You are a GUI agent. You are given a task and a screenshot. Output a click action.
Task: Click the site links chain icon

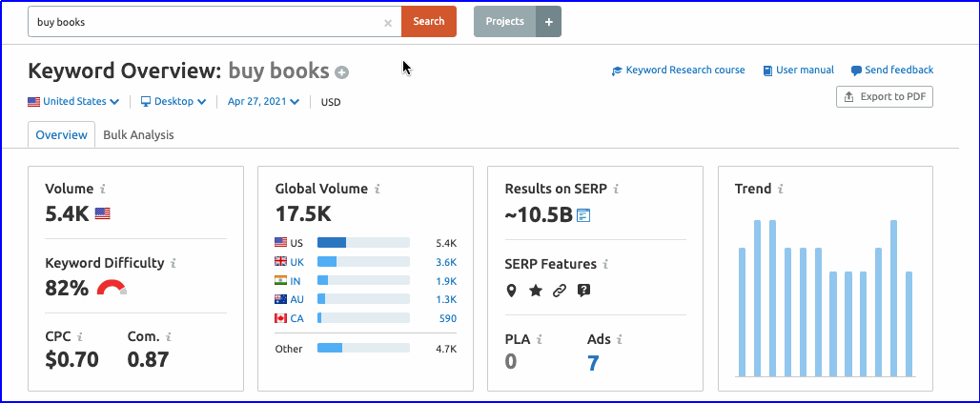pyautogui.click(x=560, y=291)
